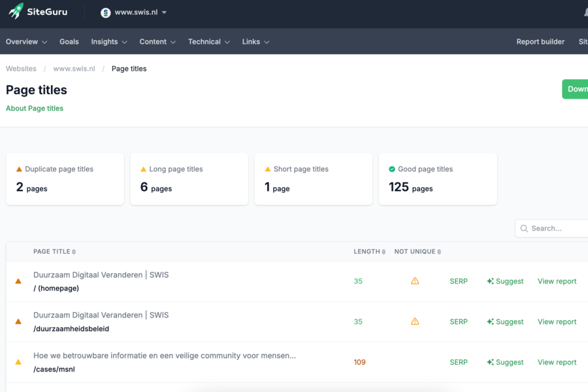Viewport: 588px width, 392px height.
Task: Expand the Content menu
Action: 157,42
